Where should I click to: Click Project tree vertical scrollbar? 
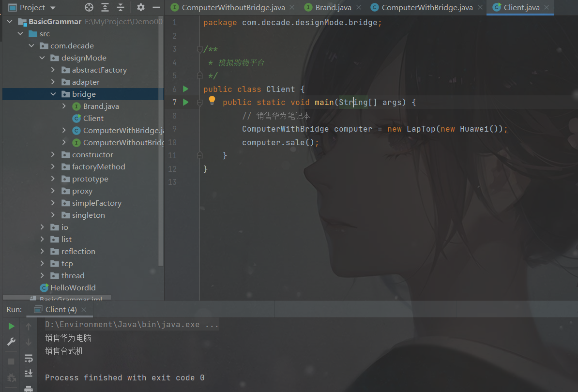click(161, 140)
